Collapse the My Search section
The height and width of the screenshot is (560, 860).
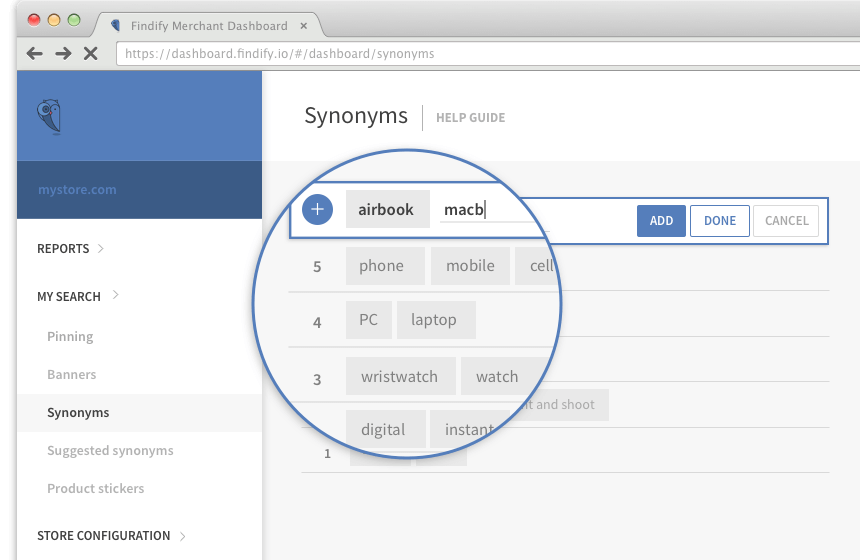tap(78, 296)
